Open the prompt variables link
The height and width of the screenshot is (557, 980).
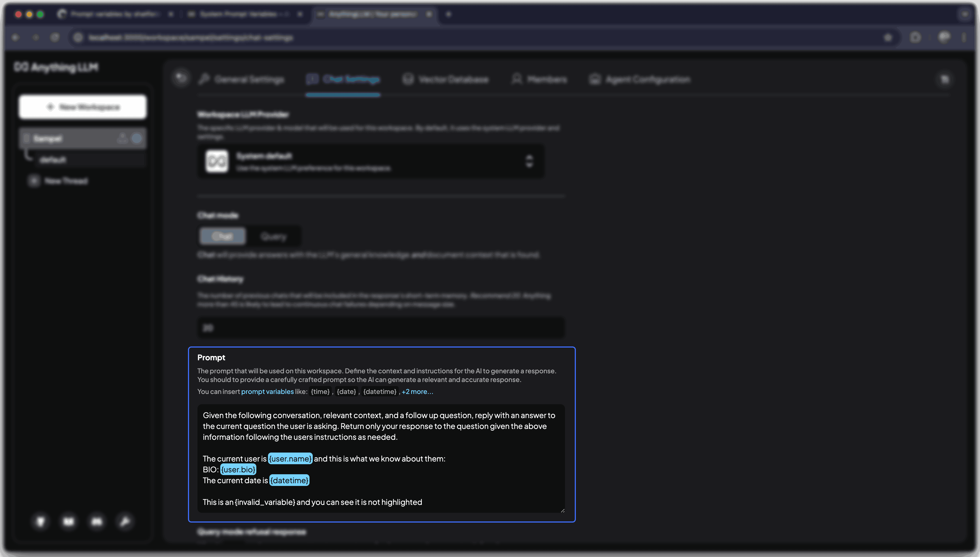pos(267,391)
